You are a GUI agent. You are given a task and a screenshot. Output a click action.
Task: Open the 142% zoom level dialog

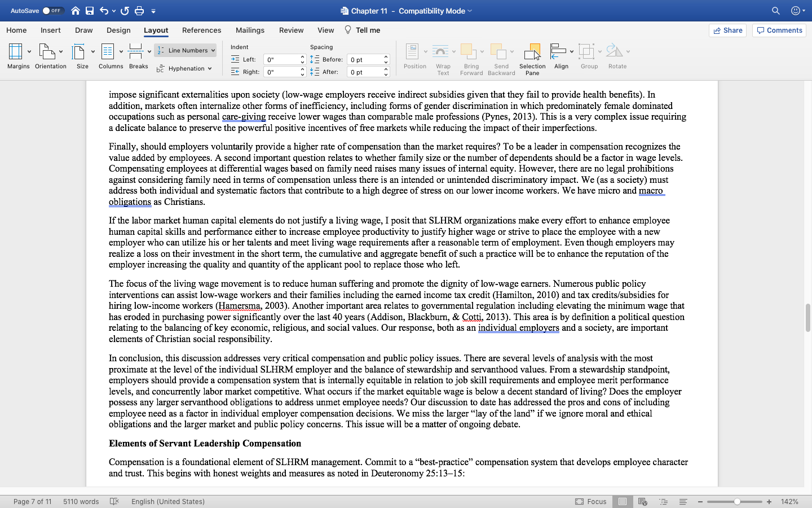(789, 501)
